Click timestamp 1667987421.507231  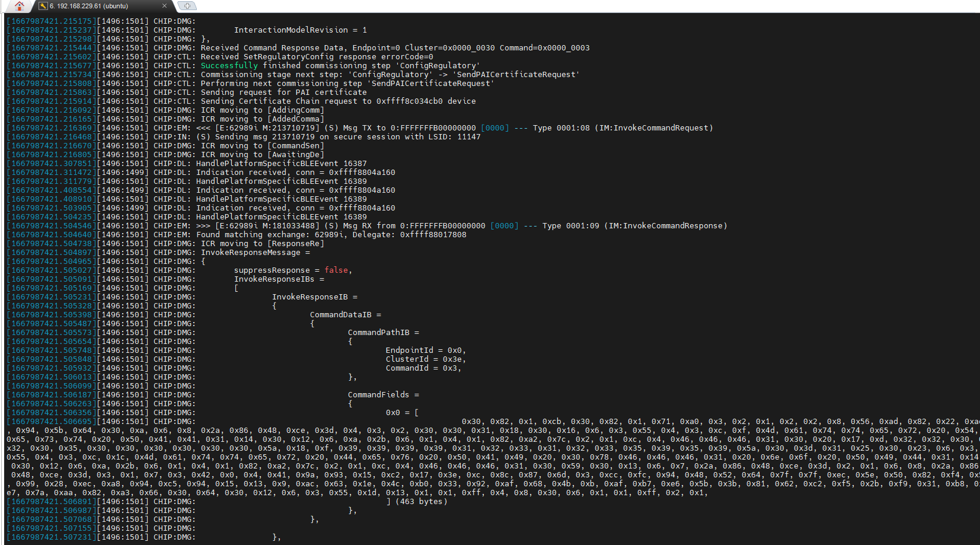[52, 537]
